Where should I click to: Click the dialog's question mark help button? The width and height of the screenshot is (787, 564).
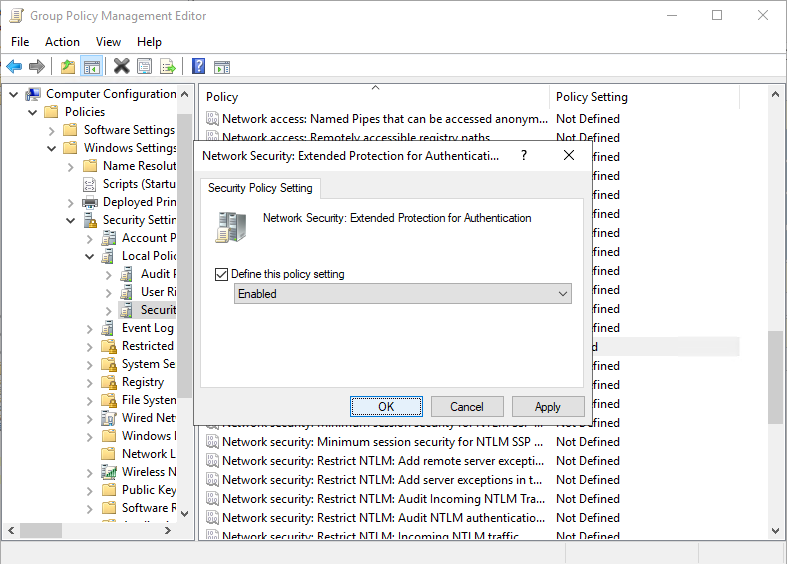(524, 155)
